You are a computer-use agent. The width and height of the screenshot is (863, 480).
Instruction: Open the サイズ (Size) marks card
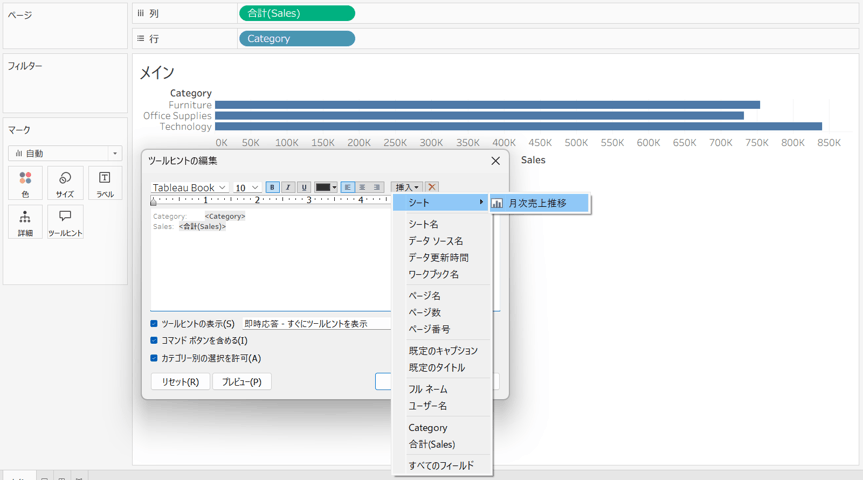(65, 183)
